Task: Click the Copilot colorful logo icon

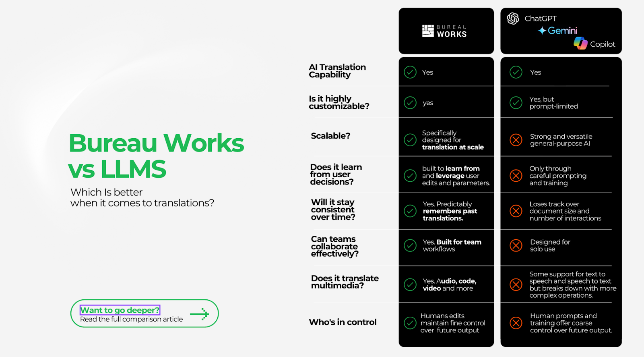Action: tap(580, 43)
